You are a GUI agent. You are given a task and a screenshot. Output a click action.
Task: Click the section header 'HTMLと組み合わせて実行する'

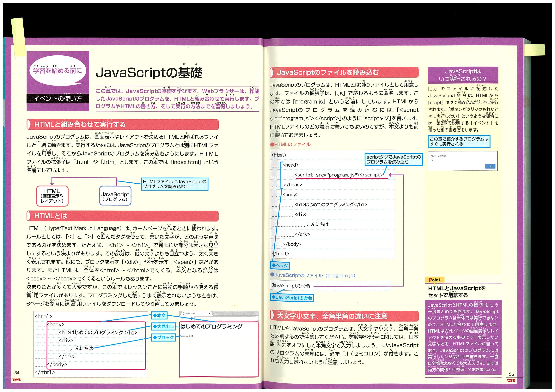click(x=123, y=124)
